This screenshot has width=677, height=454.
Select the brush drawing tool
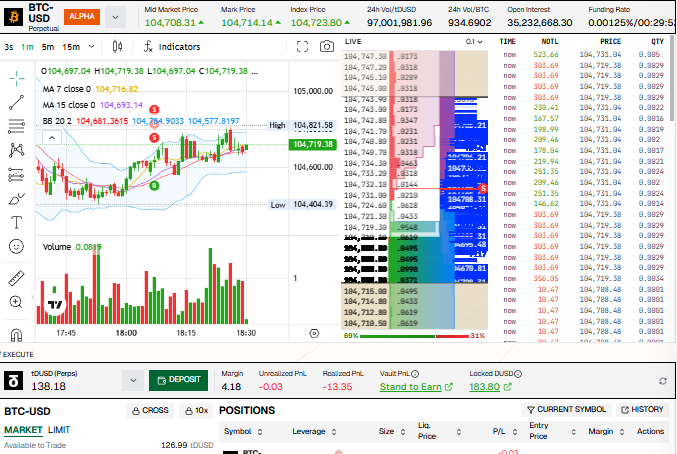pos(16,199)
